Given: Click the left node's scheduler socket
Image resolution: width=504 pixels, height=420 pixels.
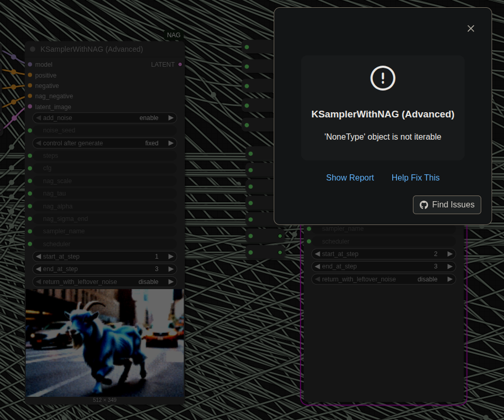Looking at the screenshot, I should tap(30, 244).
